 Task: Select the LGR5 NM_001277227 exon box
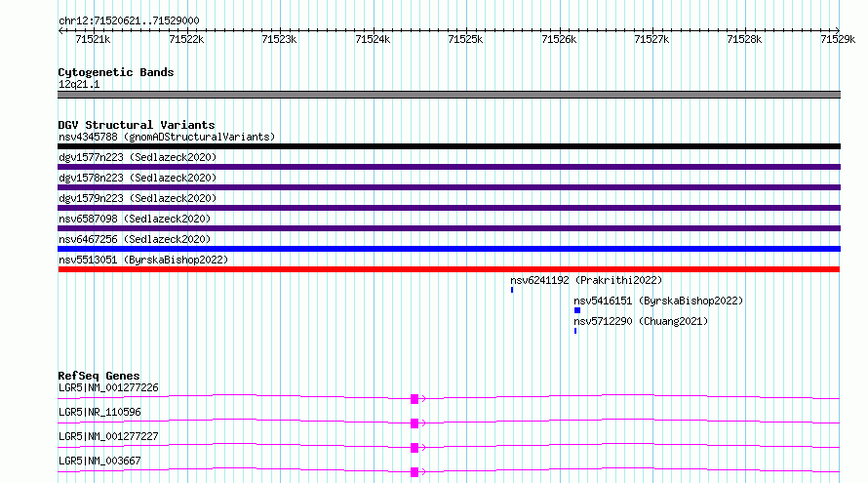414,448
